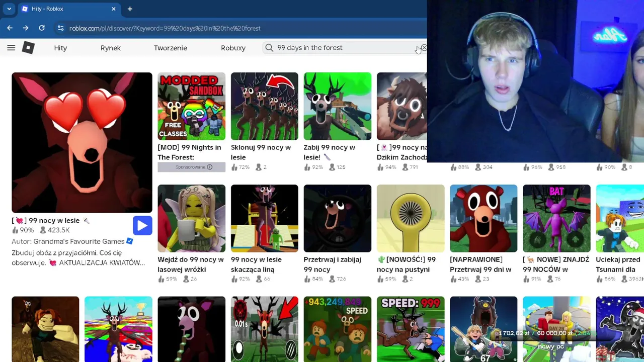Image resolution: width=644 pixels, height=362 pixels.
Task: Click the 423.5K player count text
Action: point(59,230)
